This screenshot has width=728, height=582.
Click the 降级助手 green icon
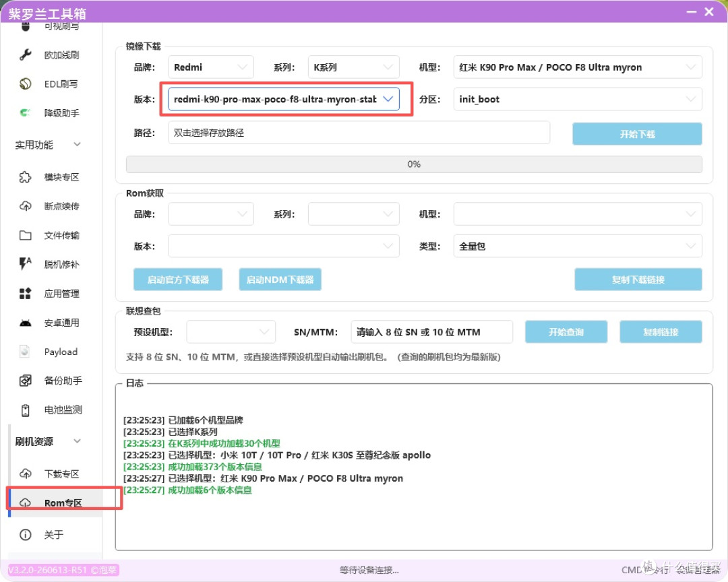point(26,112)
